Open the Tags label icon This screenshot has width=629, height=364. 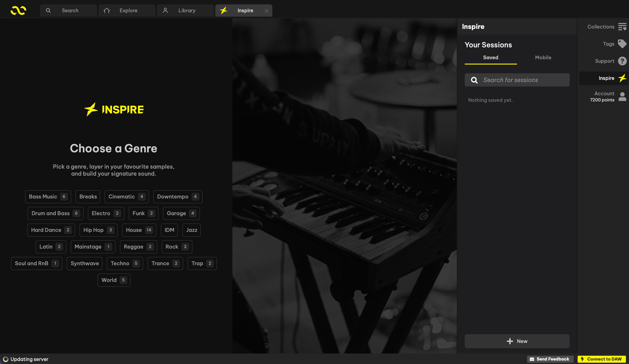tap(622, 44)
